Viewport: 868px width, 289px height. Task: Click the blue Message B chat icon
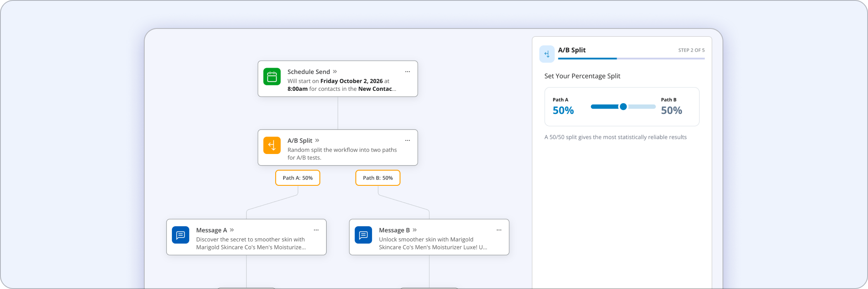[x=363, y=235]
